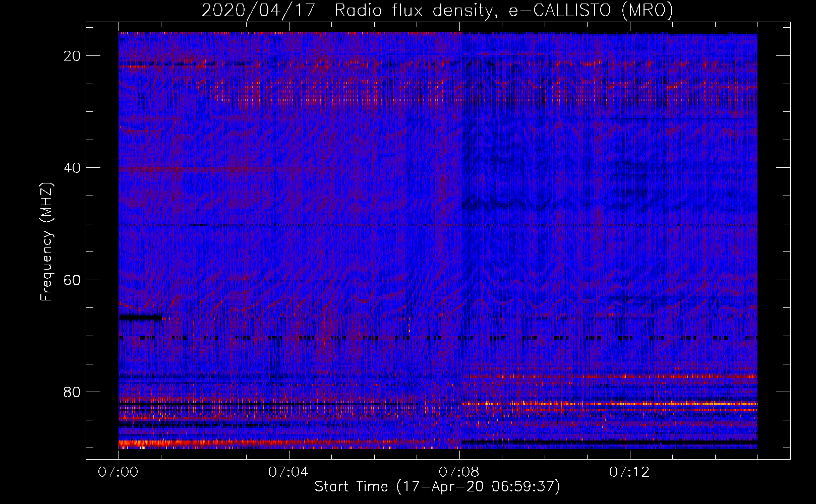The image size is (816, 504).
Task: Click the 07:08 time tick label
Action: 459,472
